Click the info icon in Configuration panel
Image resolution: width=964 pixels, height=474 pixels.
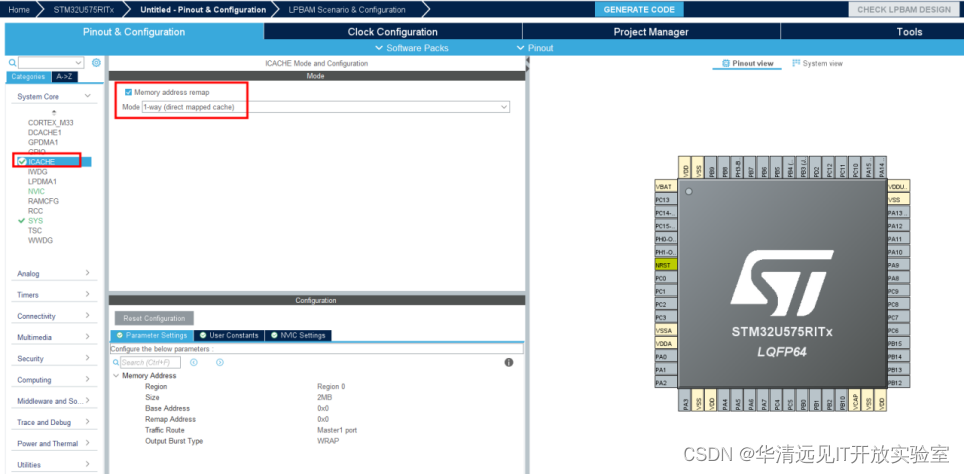509,362
